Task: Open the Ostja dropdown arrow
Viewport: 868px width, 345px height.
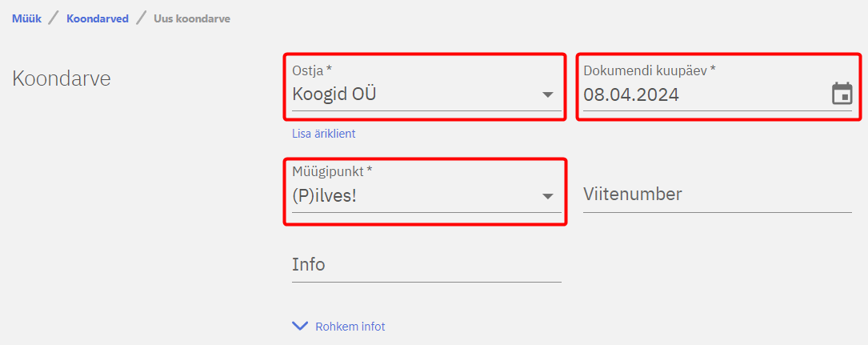Action: [x=548, y=94]
